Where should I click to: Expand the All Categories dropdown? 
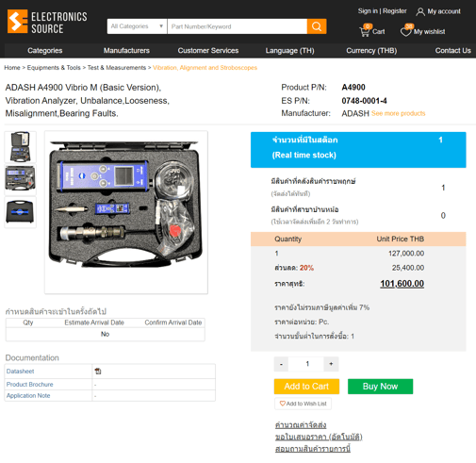click(137, 26)
